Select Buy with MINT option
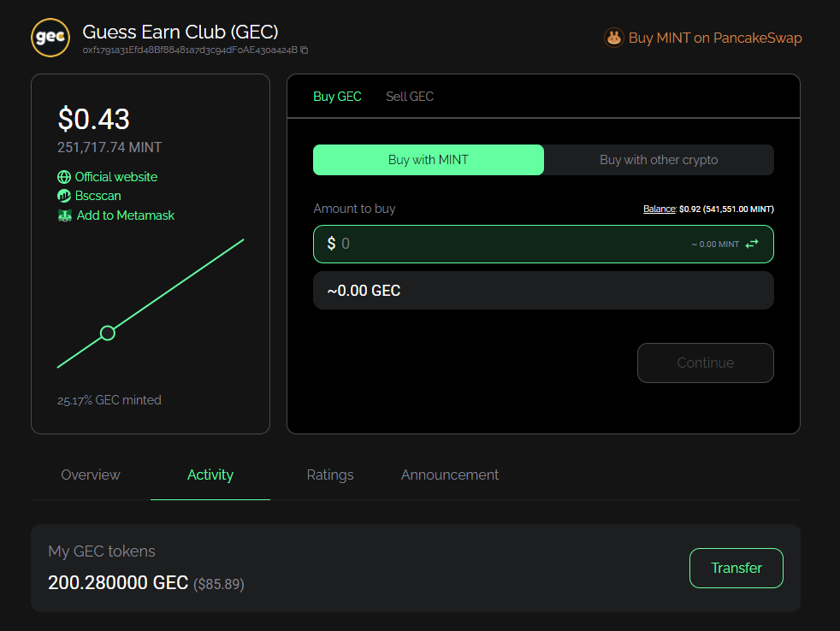The width and height of the screenshot is (840, 631). 428,160
